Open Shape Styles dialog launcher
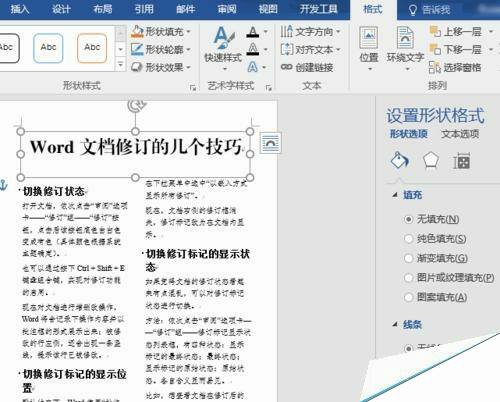Image resolution: width=500 pixels, height=402 pixels. point(193,88)
